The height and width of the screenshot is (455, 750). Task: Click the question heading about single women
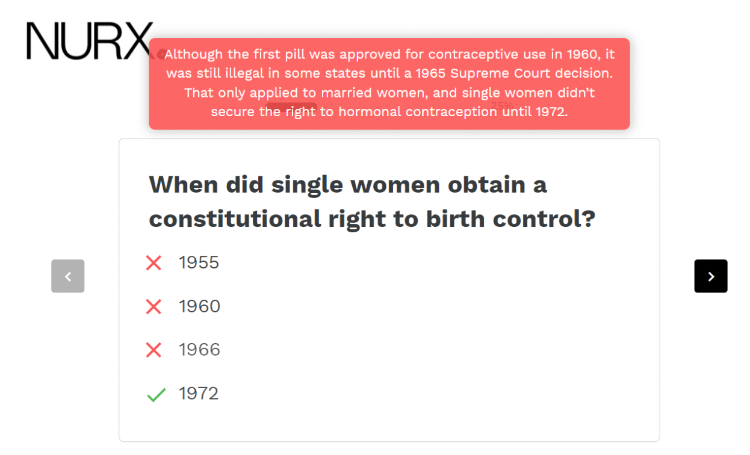click(372, 201)
